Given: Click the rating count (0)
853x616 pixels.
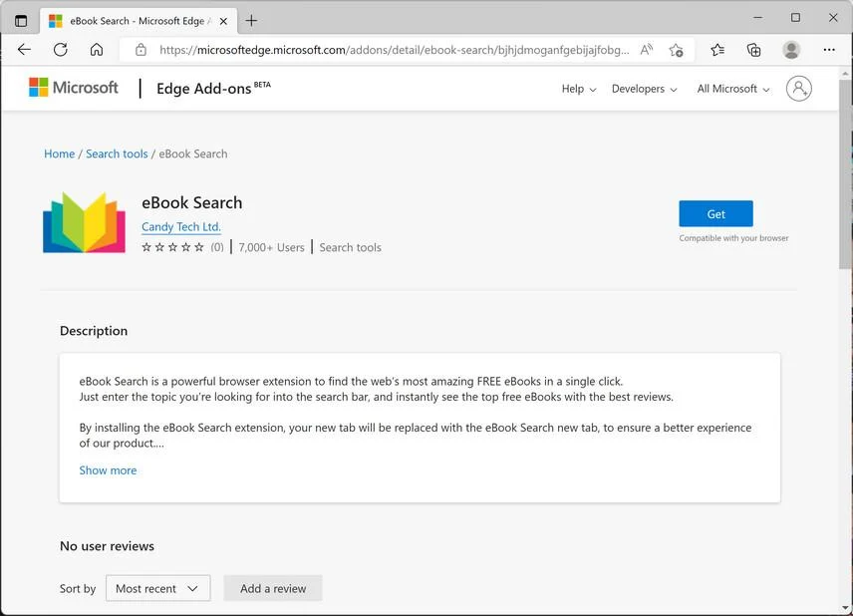Looking at the screenshot, I should (217, 247).
